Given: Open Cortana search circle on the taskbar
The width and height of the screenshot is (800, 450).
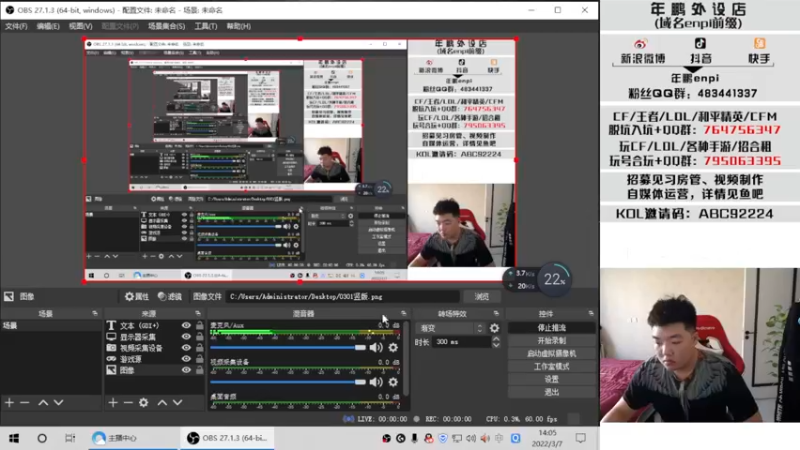Looking at the screenshot, I should click(42, 438).
